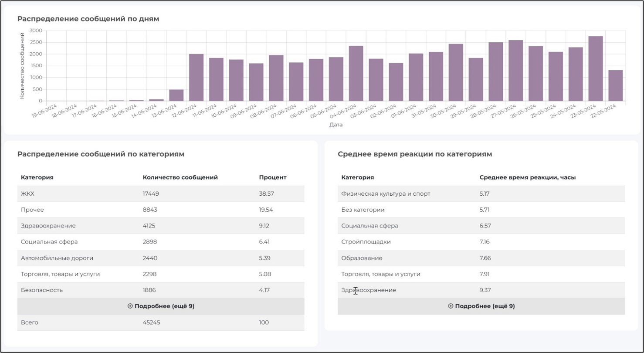The width and height of the screenshot is (644, 353).
Task: Click the ⊕ plus icon in reaction time table
Action: pos(450,306)
